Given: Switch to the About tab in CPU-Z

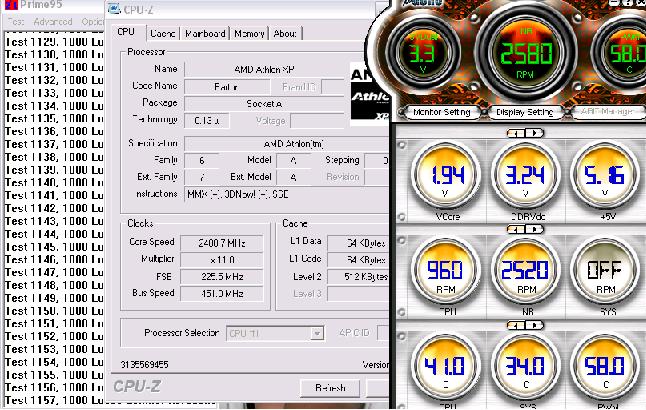Looking at the screenshot, I should pyautogui.click(x=285, y=33).
